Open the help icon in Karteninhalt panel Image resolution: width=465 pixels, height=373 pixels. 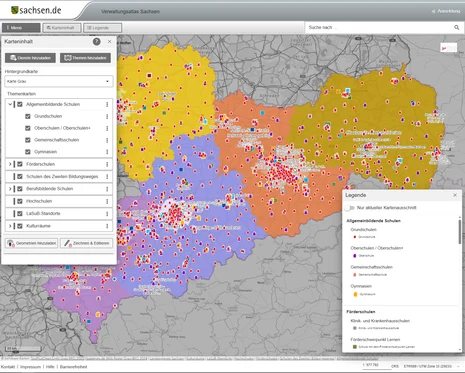click(97, 42)
